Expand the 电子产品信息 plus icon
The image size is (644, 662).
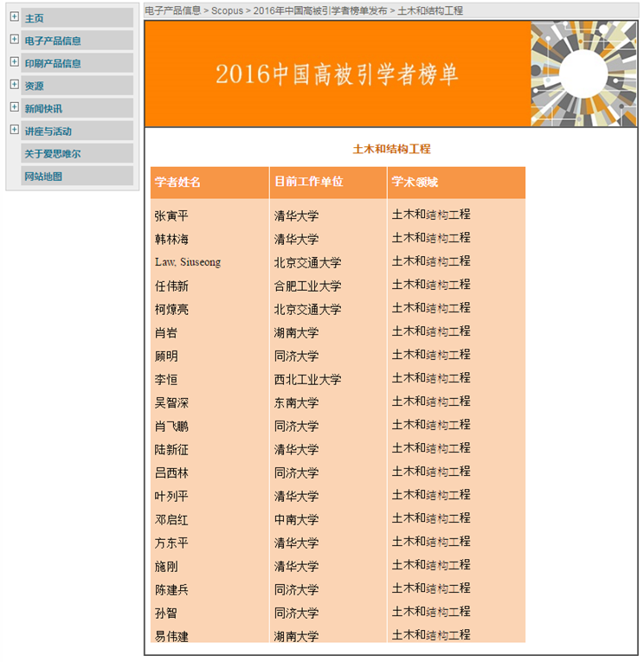click(x=14, y=39)
